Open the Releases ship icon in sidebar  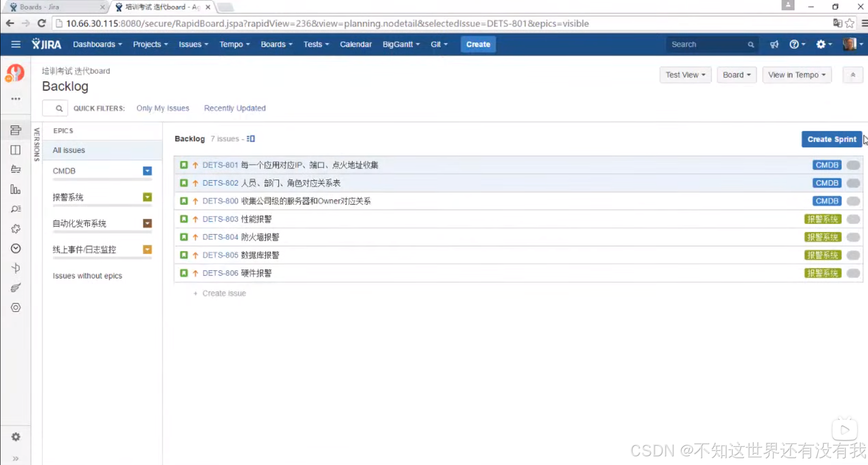click(x=15, y=169)
